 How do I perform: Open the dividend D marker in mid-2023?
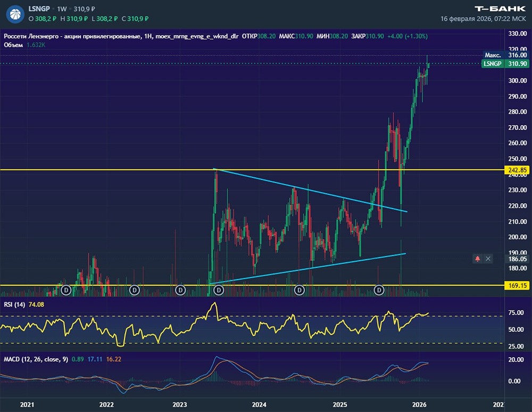[x=219, y=290]
